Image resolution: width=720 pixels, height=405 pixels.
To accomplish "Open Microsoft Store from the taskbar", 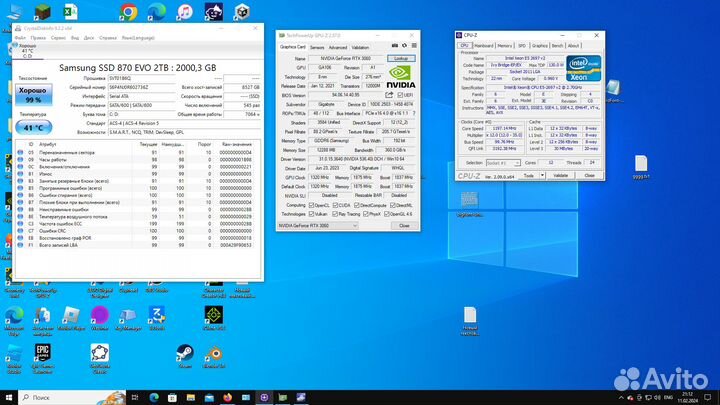I will coord(172,398).
